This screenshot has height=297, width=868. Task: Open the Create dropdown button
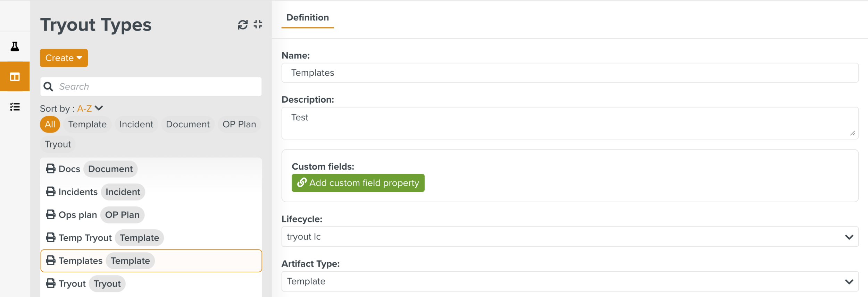click(64, 58)
